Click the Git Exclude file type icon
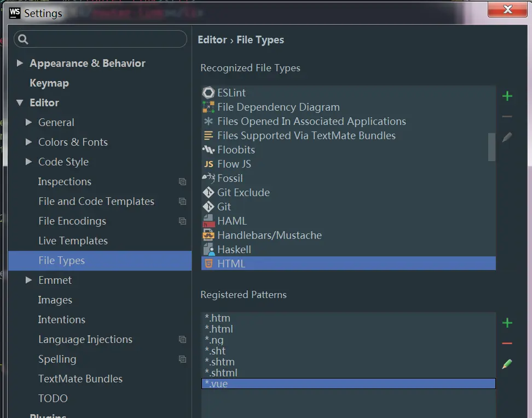The image size is (532, 418). point(209,192)
